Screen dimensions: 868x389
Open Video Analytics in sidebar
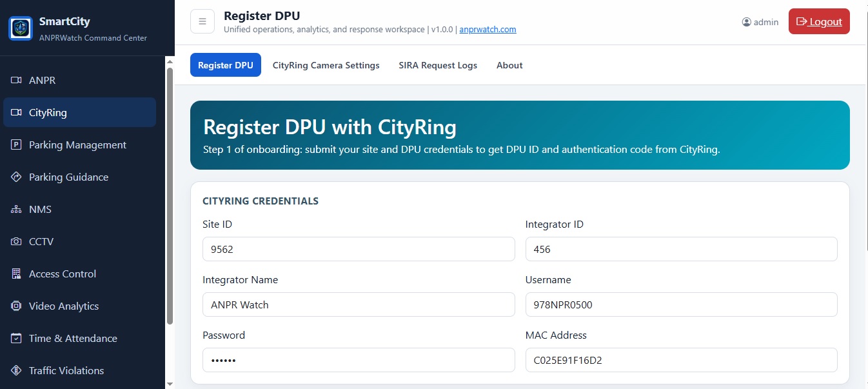(79, 306)
